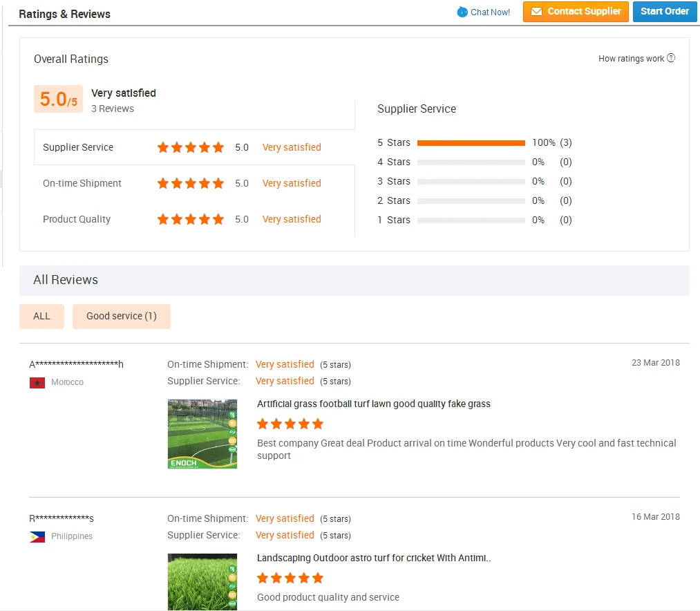Click the Philippines flag icon
This screenshot has width=700, height=611.
(37, 536)
